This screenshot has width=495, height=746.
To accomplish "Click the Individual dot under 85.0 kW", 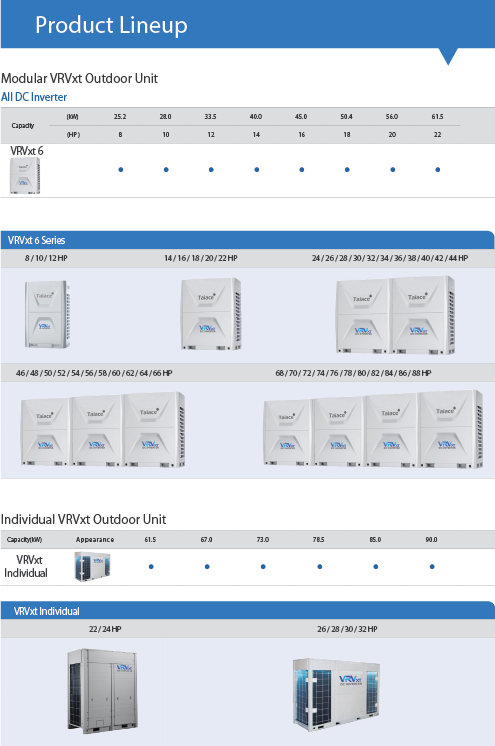I will (x=376, y=567).
